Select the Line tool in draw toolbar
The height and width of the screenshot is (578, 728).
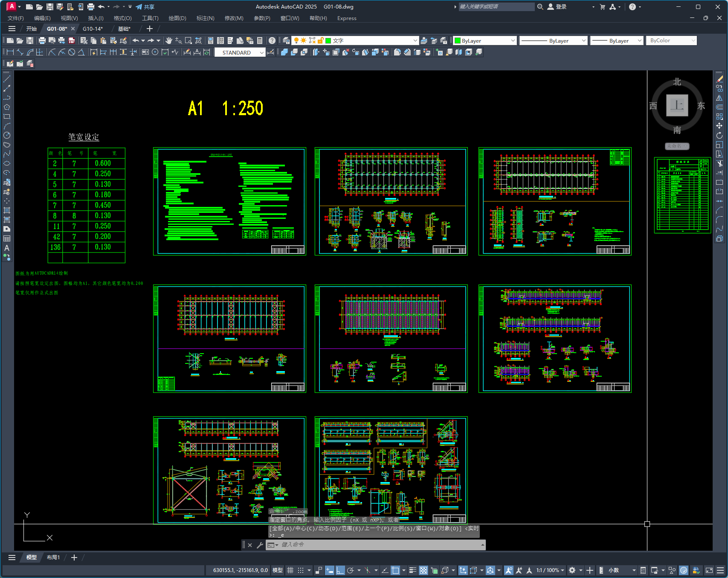tap(7, 79)
